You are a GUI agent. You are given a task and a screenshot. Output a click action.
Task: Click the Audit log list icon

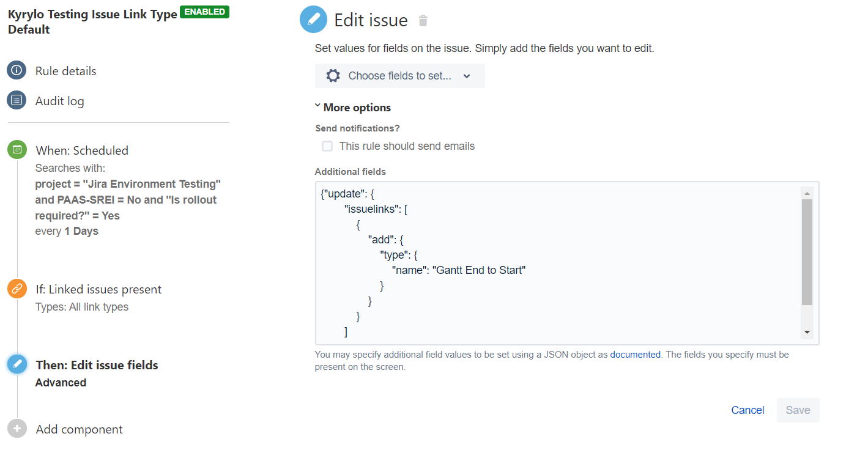[x=17, y=100]
